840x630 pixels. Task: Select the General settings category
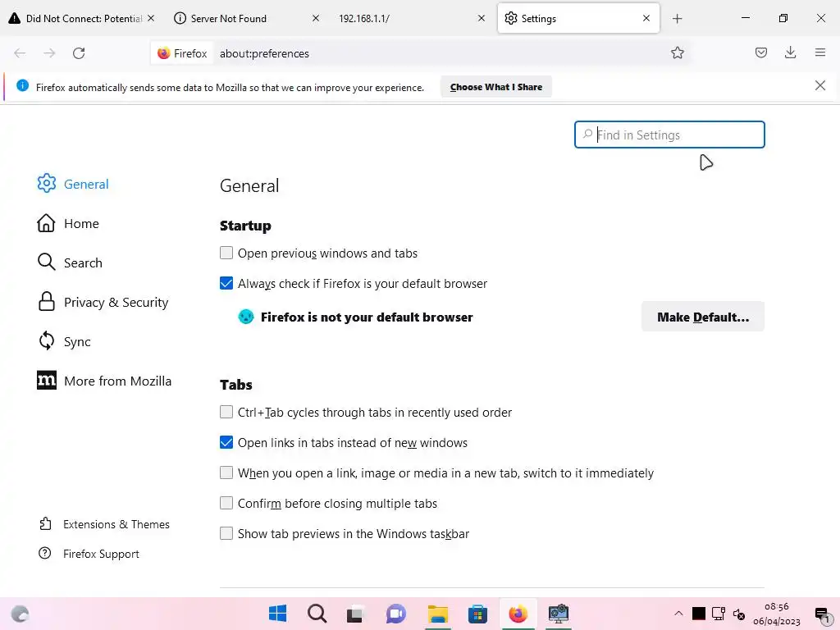[73, 184]
